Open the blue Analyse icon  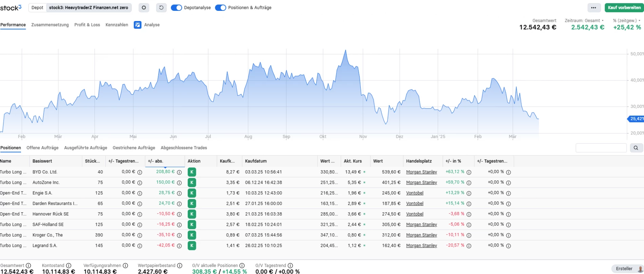138,25
